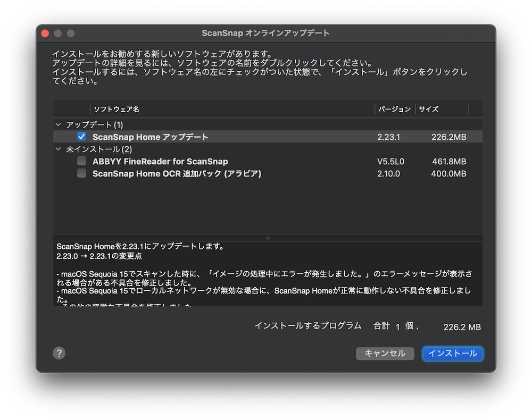This screenshot has width=532, height=420.
Task: Click the ScanSnap Homeを2.23.1にアップデートします text
Action: [x=140, y=247]
